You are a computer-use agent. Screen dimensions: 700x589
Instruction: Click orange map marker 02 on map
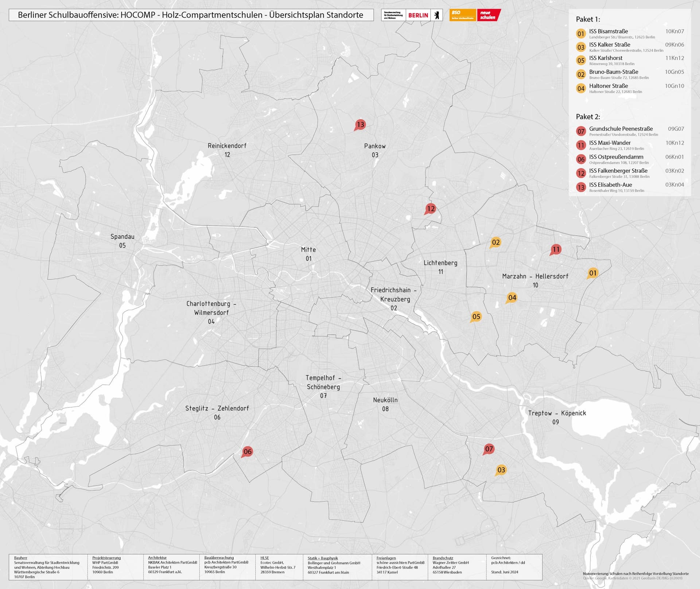click(x=495, y=242)
